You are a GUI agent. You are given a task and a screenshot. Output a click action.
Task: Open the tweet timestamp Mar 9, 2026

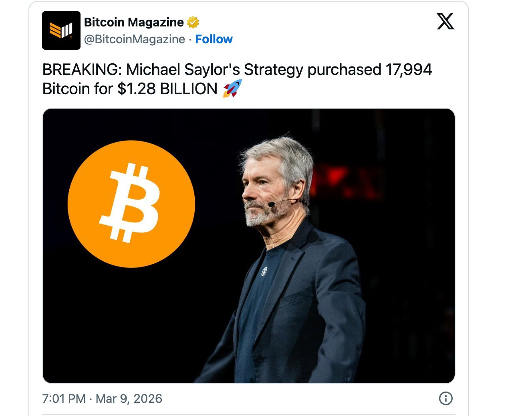[128, 398]
